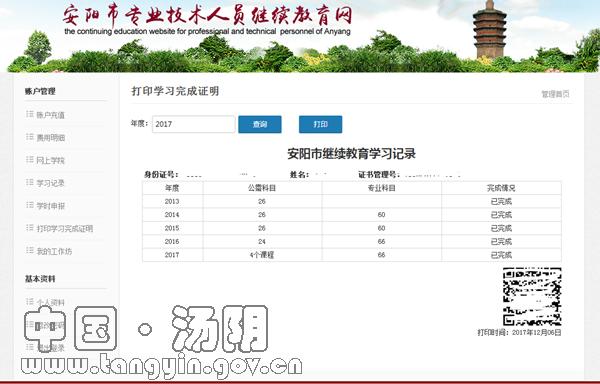Click the list icon beside 个人资料
Image resolution: width=600 pixels, height=384 pixels.
[x=29, y=302]
